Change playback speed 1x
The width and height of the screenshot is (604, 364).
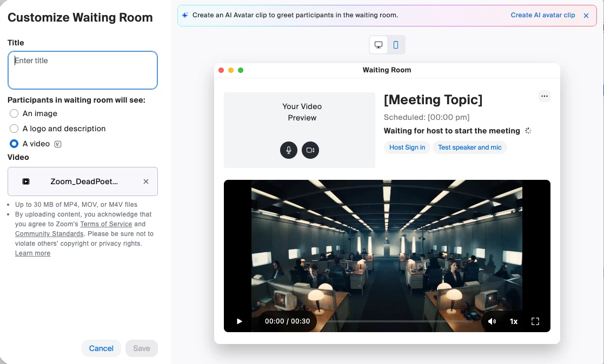click(514, 321)
